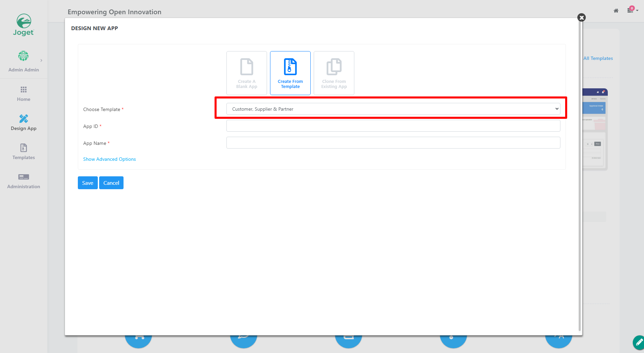Show Advanced Options
Viewport: 644px width, 353px height.
[x=109, y=159]
